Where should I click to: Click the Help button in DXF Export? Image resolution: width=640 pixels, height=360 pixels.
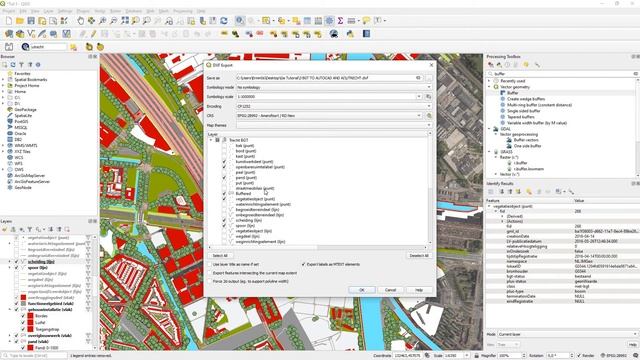click(x=419, y=290)
